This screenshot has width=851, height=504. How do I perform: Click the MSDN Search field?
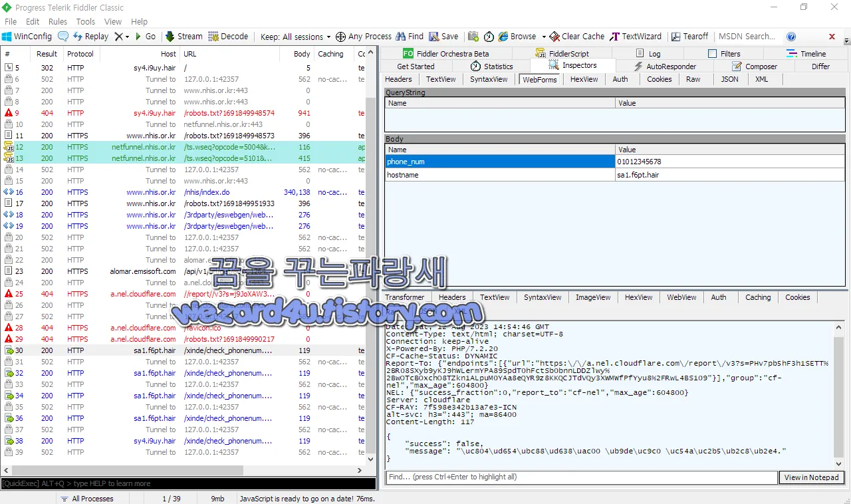pyautogui.click(x=747, y=37)
